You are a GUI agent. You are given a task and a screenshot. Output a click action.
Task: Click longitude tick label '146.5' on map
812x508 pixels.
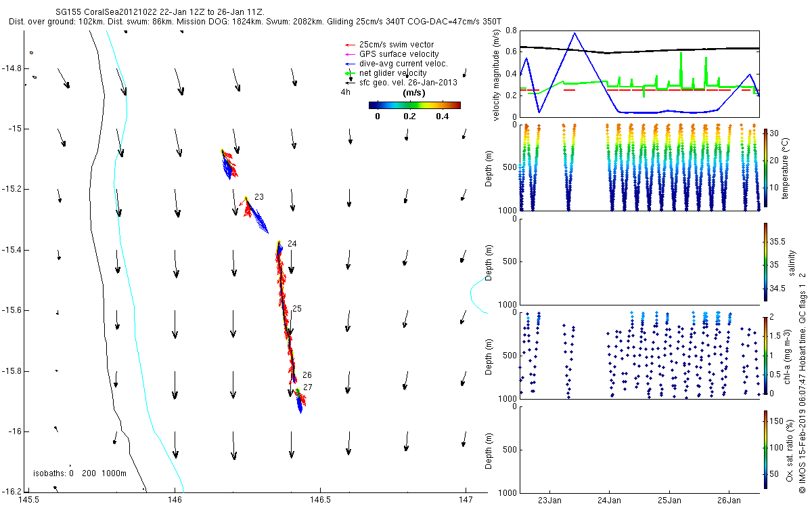[x=321, y=500]
